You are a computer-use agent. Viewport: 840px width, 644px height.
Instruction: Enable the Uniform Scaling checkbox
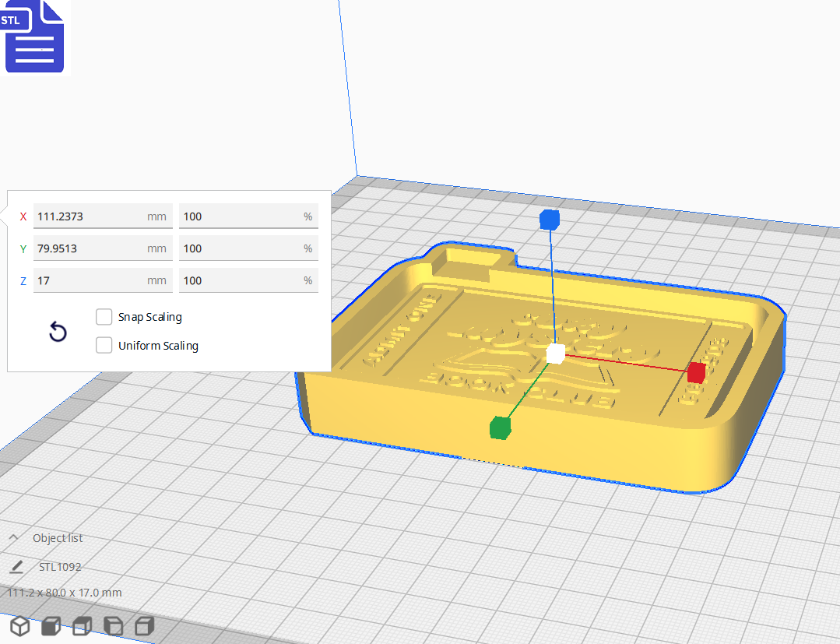pos(104,345)
